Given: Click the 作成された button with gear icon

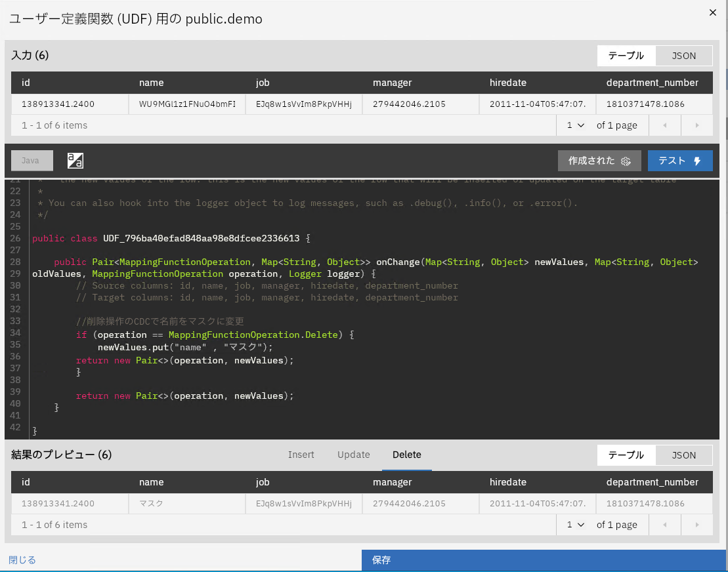Looking at the screenshot, I should [599, 161].
